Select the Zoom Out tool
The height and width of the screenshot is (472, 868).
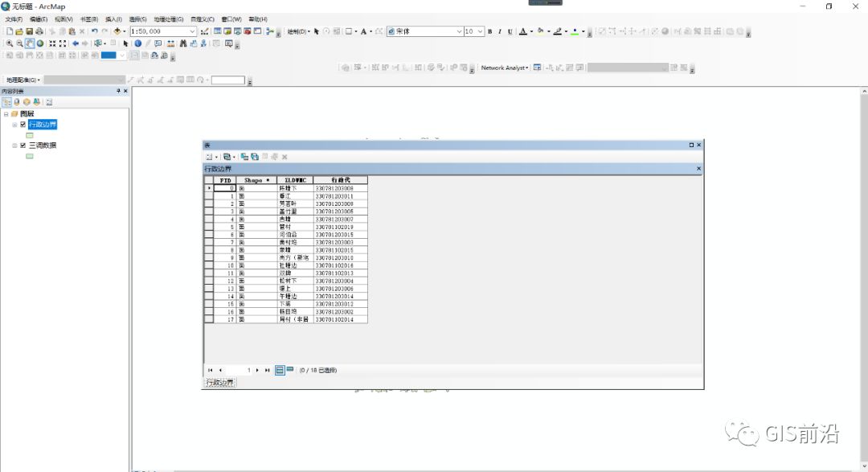pyautogui.click(x=19, y=43)
